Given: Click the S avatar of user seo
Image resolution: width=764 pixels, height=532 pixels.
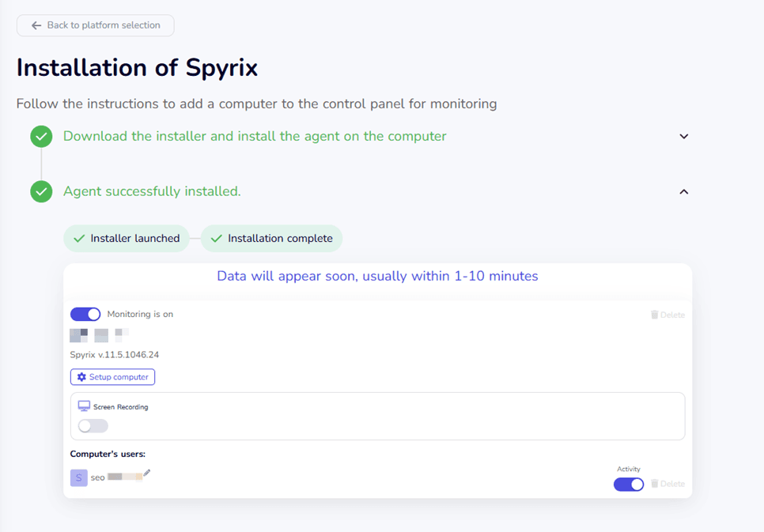Looking at the screenshot, I should [79, 478].
